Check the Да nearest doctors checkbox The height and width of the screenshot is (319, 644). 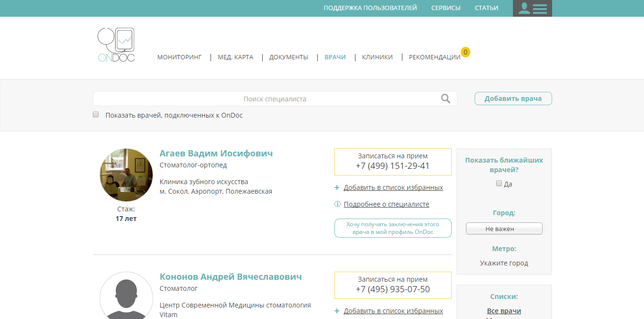(499, 183)
